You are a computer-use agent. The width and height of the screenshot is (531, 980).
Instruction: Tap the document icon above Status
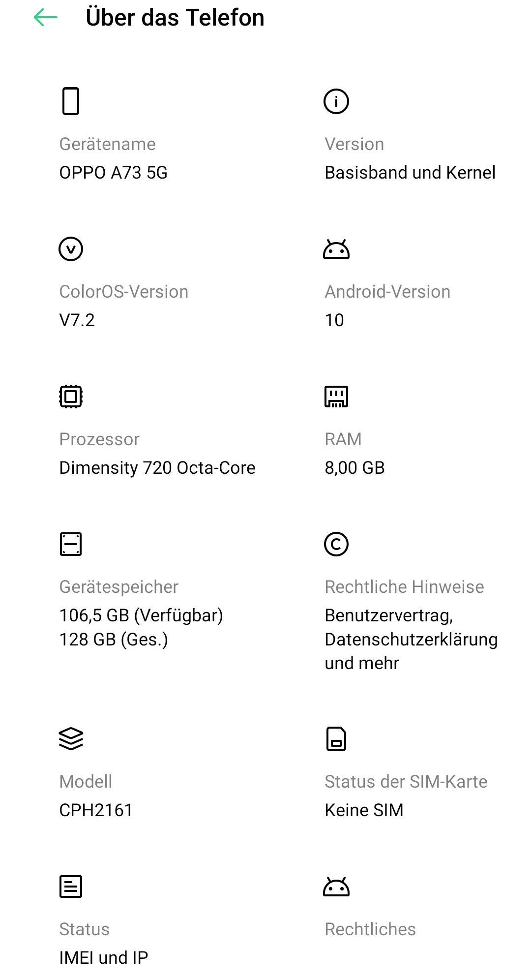(71, 887)
